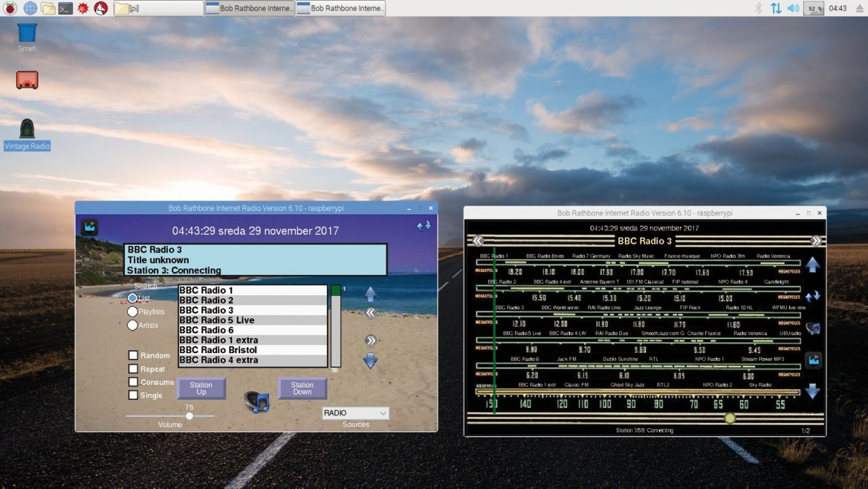Switch to the second Bob Rathbone taskbar entry

coord(341,8)
